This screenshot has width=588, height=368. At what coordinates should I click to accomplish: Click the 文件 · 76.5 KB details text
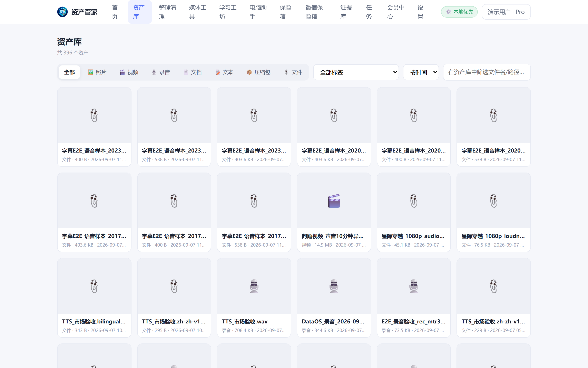click(493, 245)
